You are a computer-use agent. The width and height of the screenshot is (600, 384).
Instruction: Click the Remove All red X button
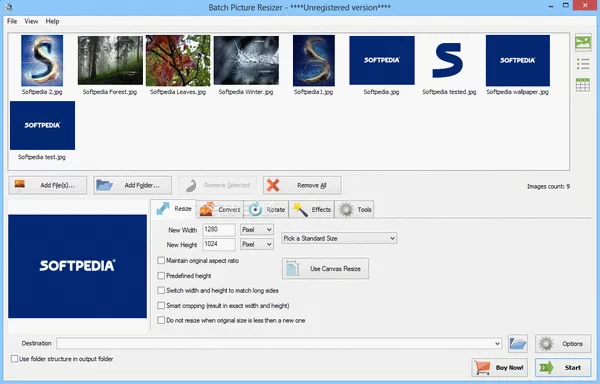pos(302,185)
